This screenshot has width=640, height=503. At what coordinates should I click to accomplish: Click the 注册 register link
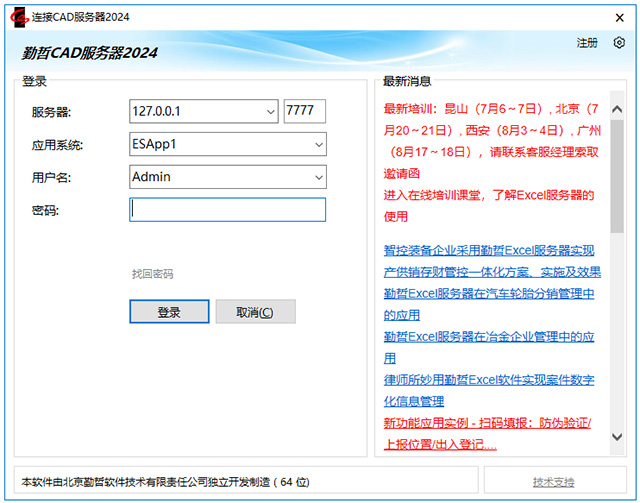[587, 42]
